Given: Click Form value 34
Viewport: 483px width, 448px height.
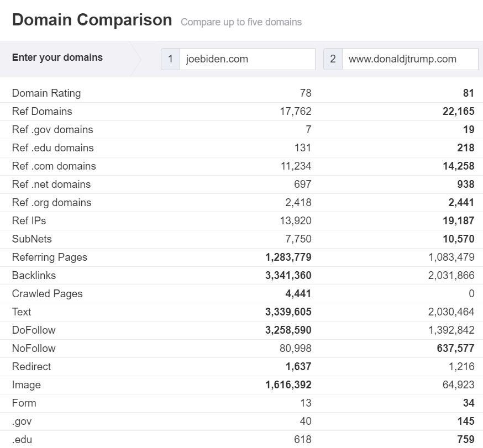Looking at the screenshot, I should [469, 403].
